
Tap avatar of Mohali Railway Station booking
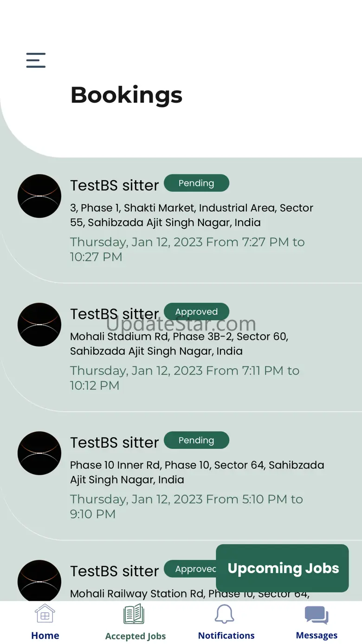39,580
